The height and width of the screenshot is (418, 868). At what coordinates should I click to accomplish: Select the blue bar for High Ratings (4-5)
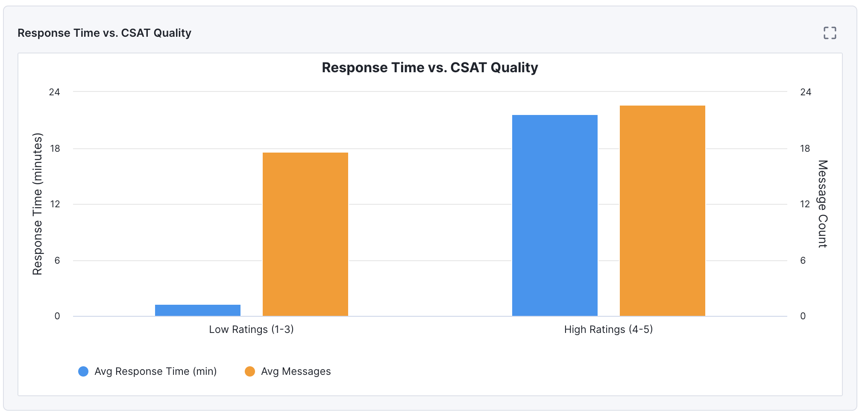555,216
